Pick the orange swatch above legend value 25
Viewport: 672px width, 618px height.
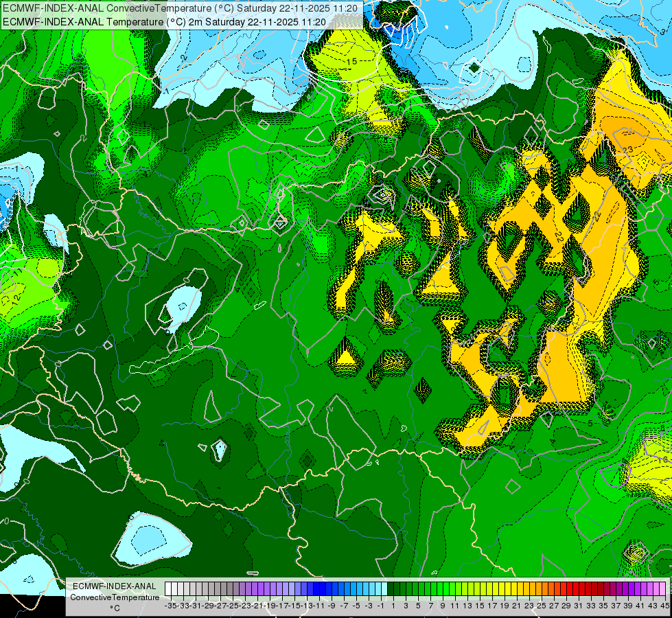pos(538,589)
